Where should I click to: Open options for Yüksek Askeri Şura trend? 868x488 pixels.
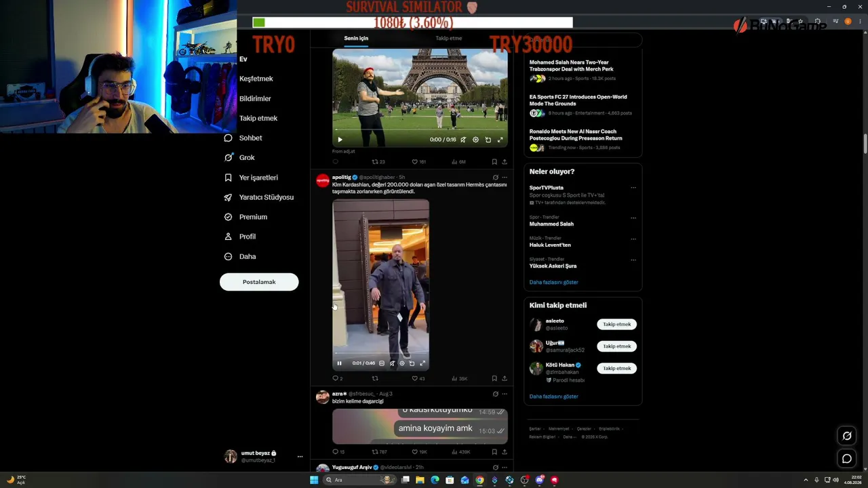[633, 260]
